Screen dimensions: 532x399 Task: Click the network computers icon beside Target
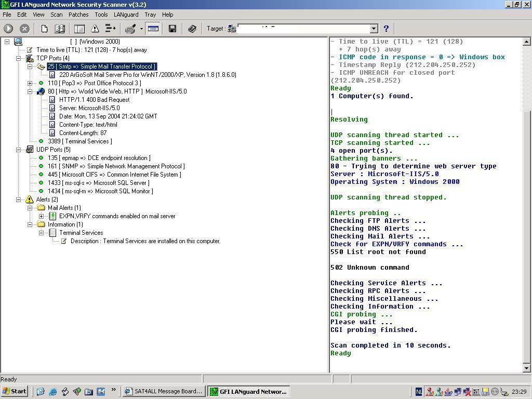pos(232,29)
